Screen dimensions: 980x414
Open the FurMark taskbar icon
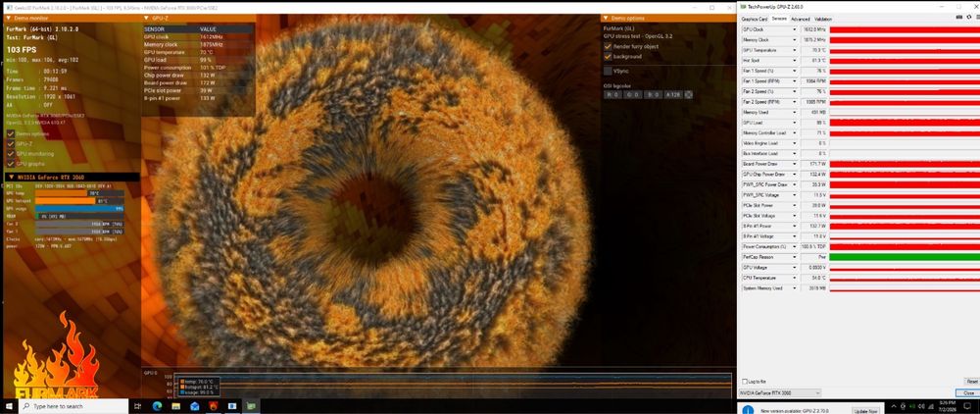(213, 406)
